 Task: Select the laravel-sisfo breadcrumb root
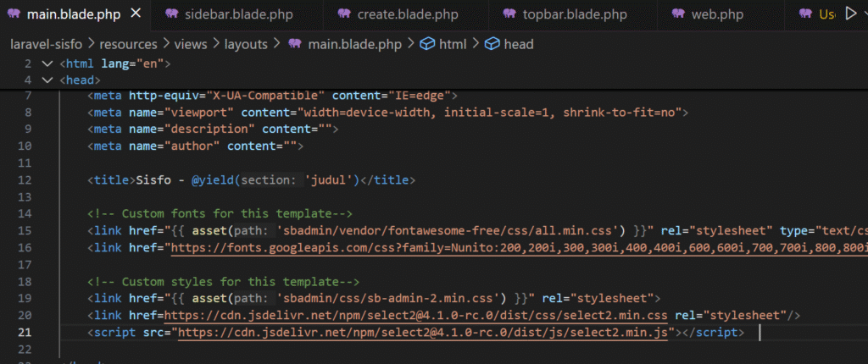[x=49, y=44]
